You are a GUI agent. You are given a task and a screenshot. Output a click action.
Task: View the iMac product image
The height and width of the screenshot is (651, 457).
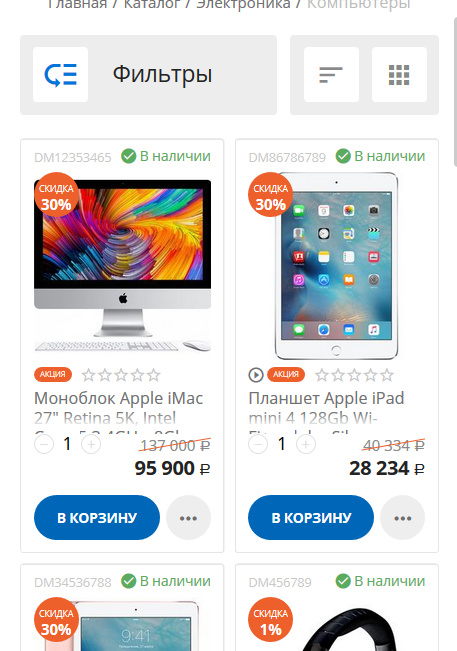click(122, 266)
